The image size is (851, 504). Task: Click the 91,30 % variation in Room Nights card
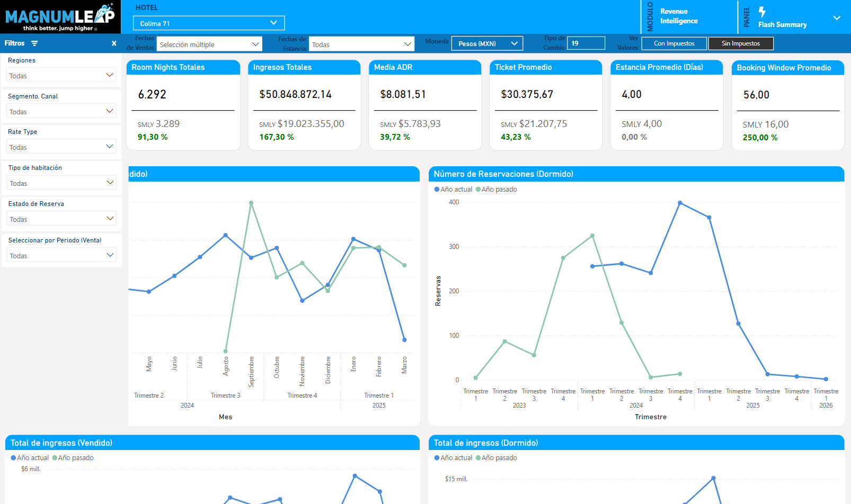tap(153, 137)
